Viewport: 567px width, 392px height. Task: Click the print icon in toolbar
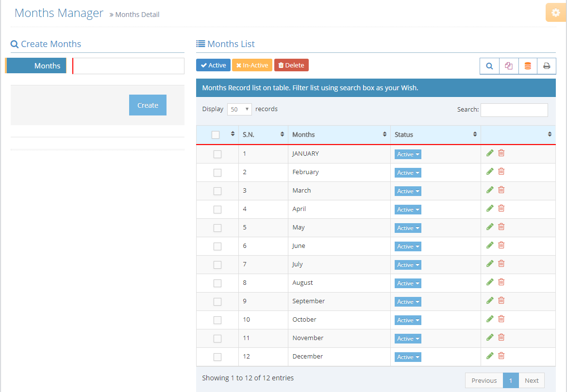[547, 66]
